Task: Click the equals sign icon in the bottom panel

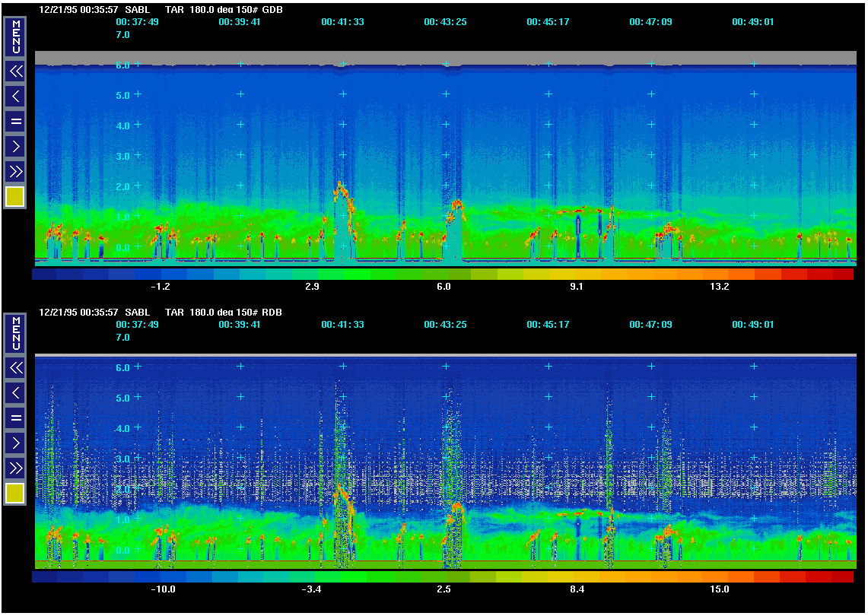Action: coord(15,418)
